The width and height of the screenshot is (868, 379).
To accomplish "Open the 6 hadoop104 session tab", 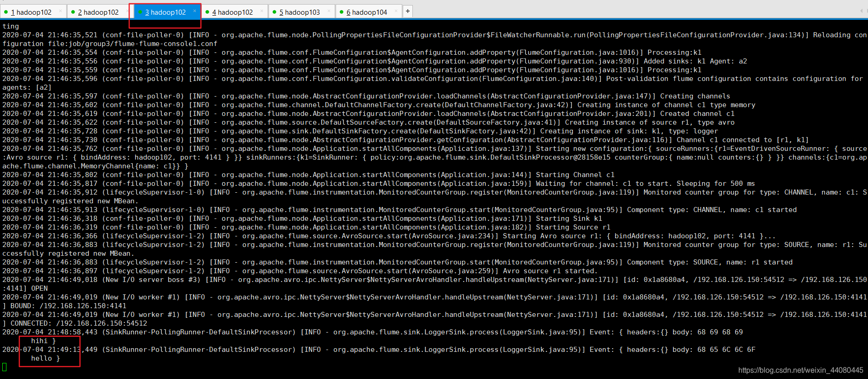I will [x=369, y=12].
